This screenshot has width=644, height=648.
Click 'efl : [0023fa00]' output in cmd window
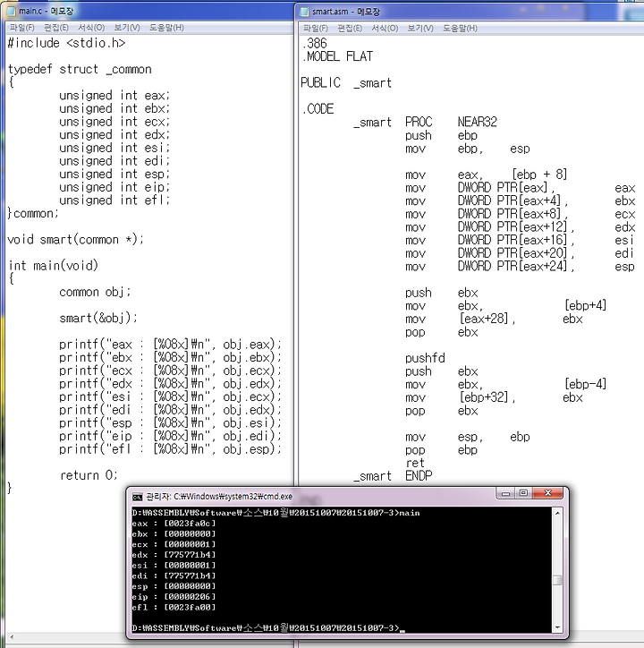point(174,607)
